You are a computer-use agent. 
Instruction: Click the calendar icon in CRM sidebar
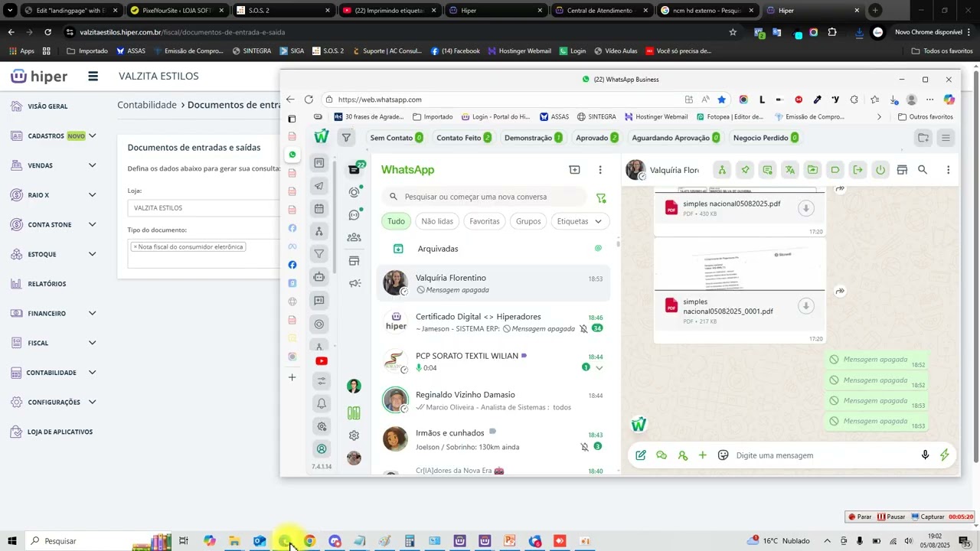click(319, 208)
